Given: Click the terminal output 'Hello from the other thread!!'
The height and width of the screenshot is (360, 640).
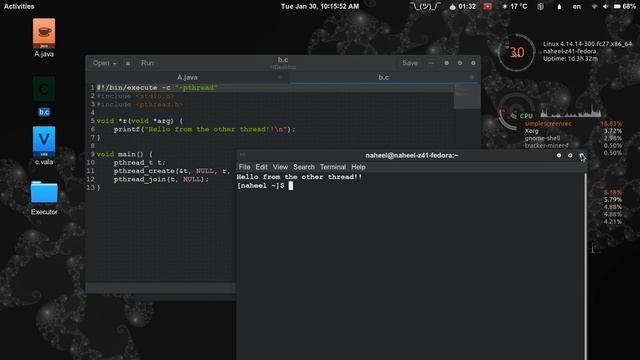Looking at the screenshot, I should 299,177.
